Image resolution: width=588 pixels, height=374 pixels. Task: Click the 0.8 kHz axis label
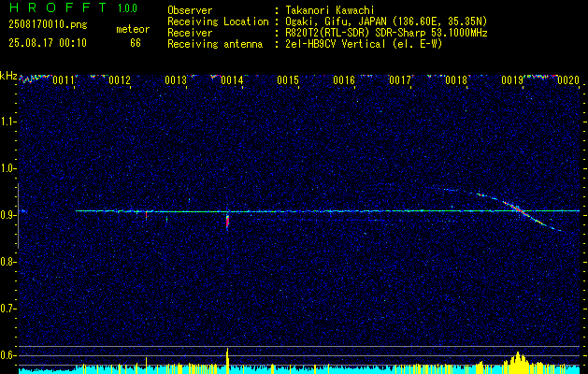[x=7, y=262]
